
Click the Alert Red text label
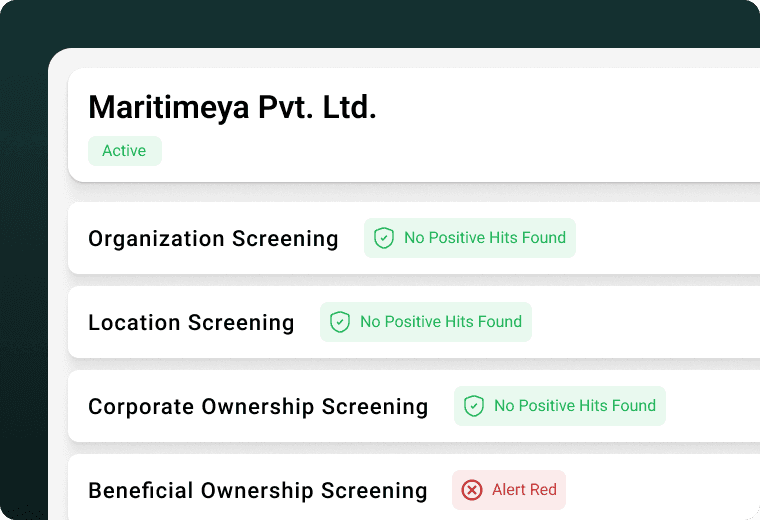point(524,490)
